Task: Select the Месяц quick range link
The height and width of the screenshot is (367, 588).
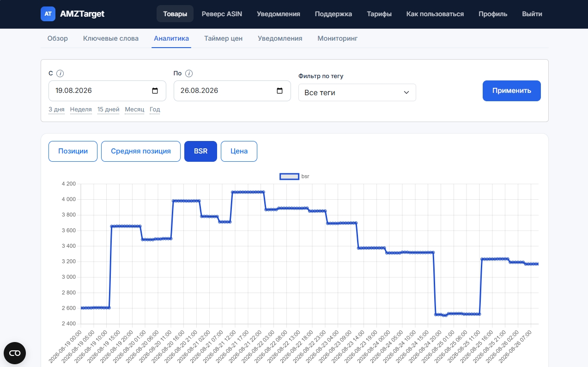Action: [134, 110]
